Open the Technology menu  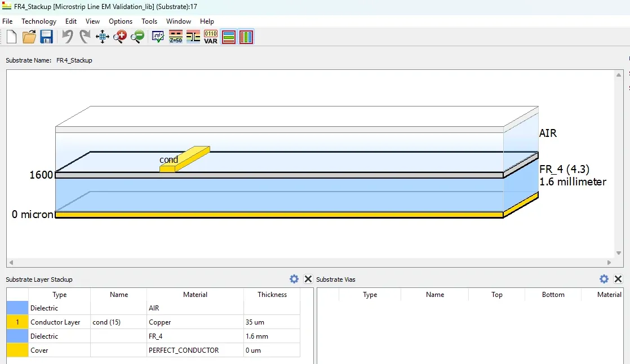click(38, 21)
